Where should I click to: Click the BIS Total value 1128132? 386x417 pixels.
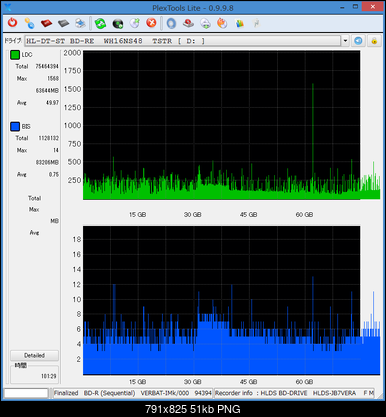click(49, 138)
